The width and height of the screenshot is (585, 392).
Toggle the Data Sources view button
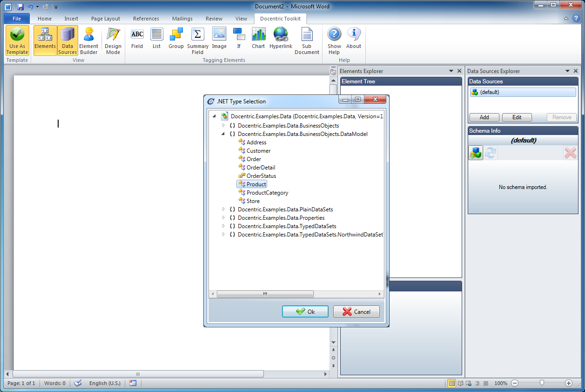coord(67,41)
